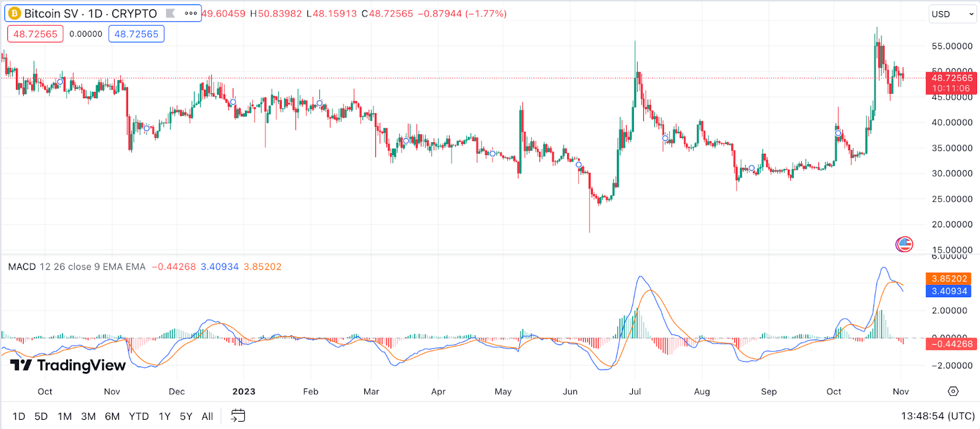The height and width of the screenshot is (429, 980).
Task: Click the 20.00000 price scale label
Action: tap(952, 224)
